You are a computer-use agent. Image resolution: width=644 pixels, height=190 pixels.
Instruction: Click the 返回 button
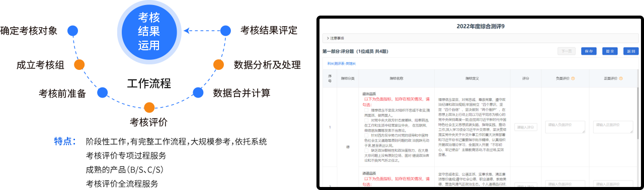pyautogui.click(x=630, y=51)
